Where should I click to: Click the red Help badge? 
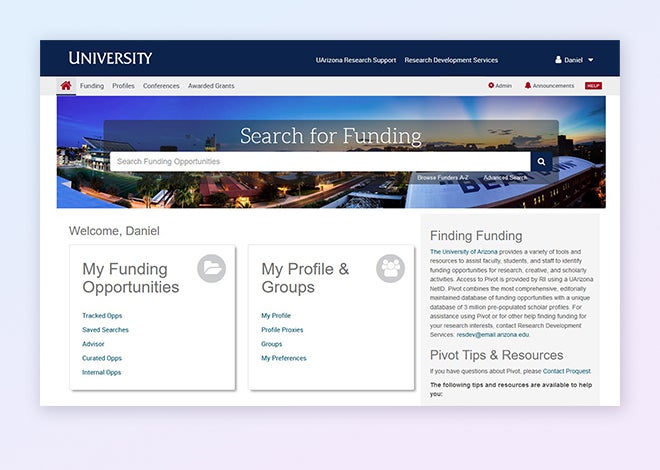pos(593,86)
